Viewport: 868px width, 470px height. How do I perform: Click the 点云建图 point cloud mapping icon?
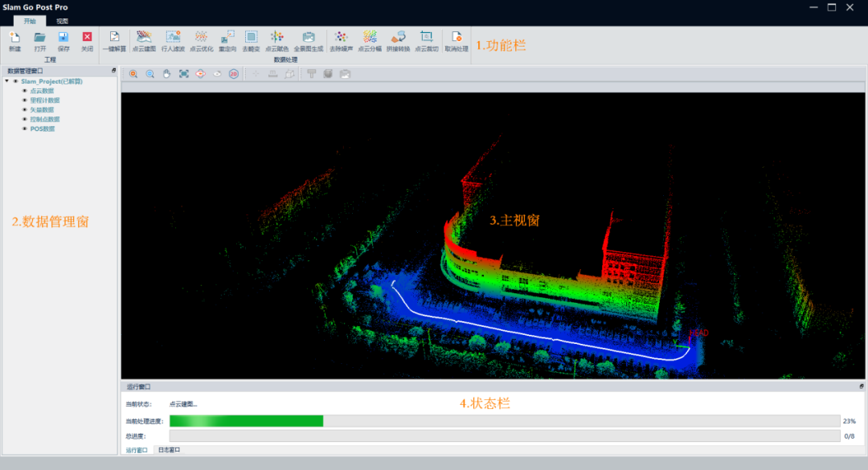click(x=144, y=38)
